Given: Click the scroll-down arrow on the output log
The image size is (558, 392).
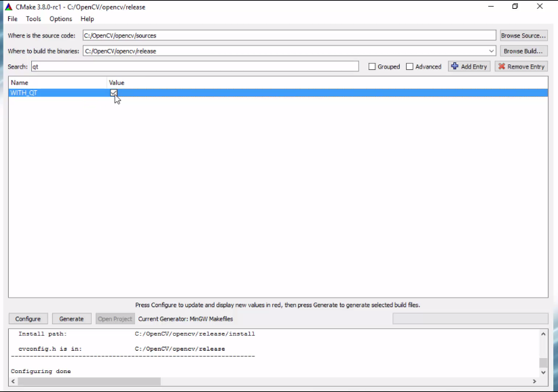Looking at the screenshot, I should (542, 372).
